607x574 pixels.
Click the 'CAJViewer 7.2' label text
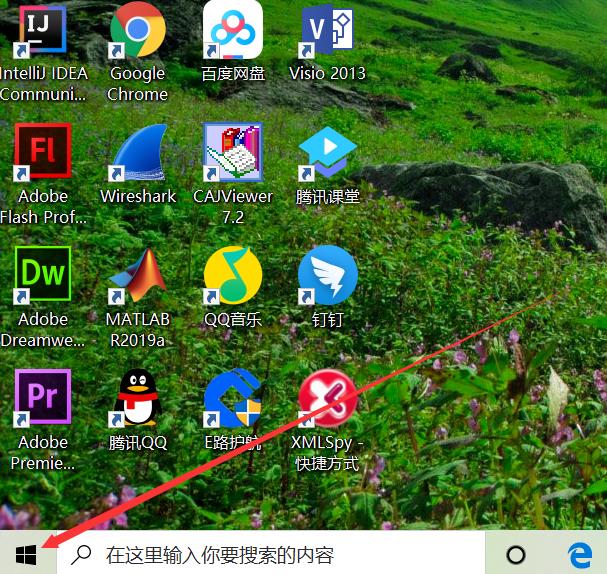pos(233,207)
